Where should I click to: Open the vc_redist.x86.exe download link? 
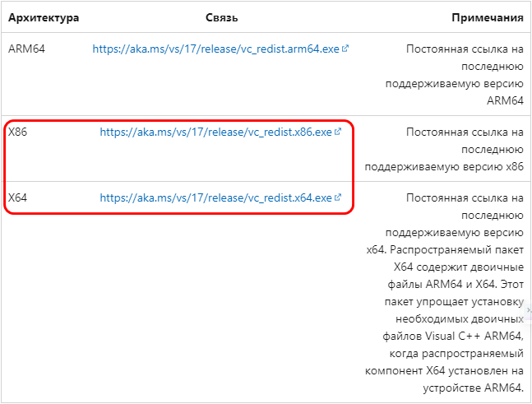(215, 132)
